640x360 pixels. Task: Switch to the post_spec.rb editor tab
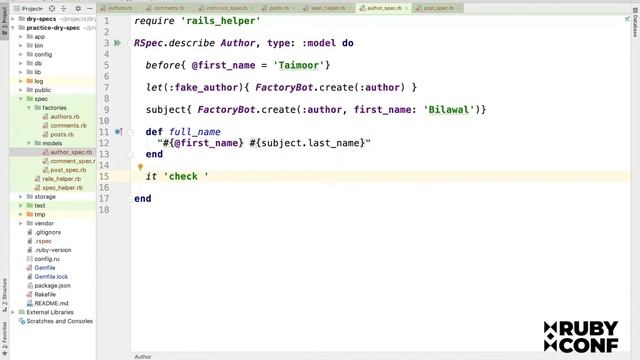pos(438,8)
